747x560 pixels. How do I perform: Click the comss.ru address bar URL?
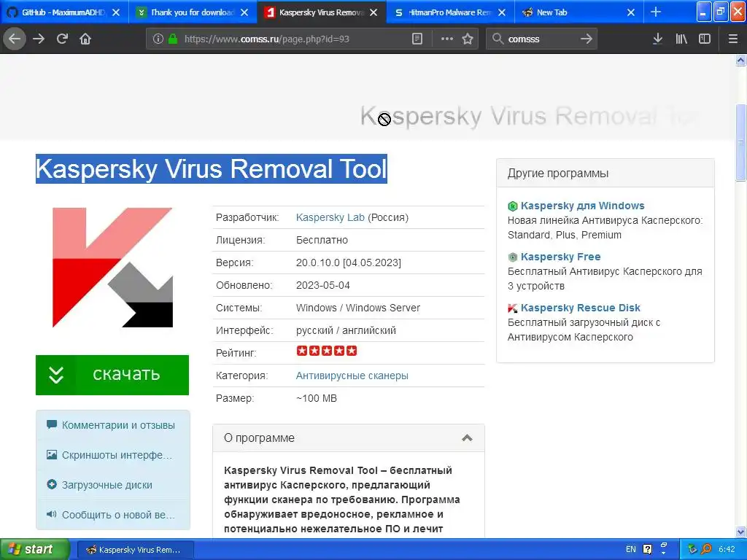(x=267, y=39)
